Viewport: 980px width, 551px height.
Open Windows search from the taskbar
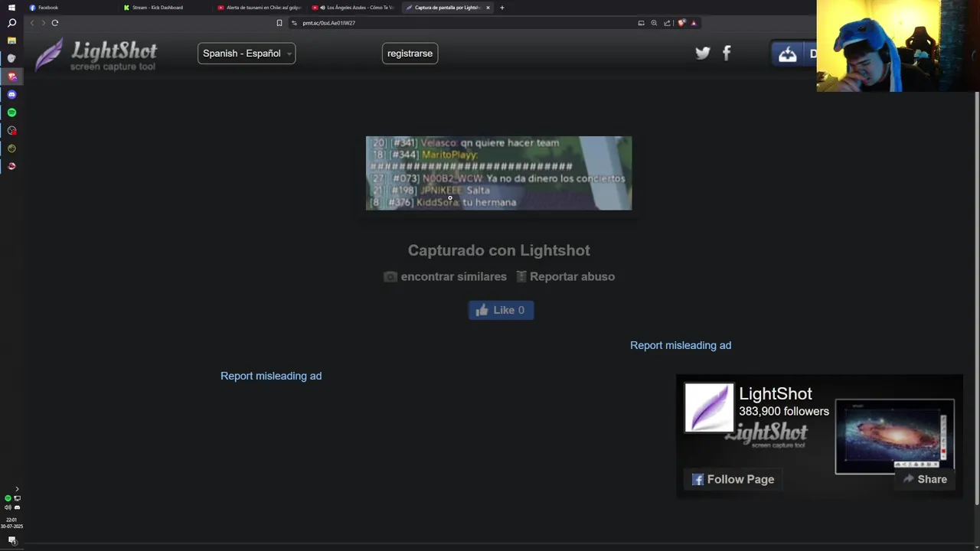11,23
